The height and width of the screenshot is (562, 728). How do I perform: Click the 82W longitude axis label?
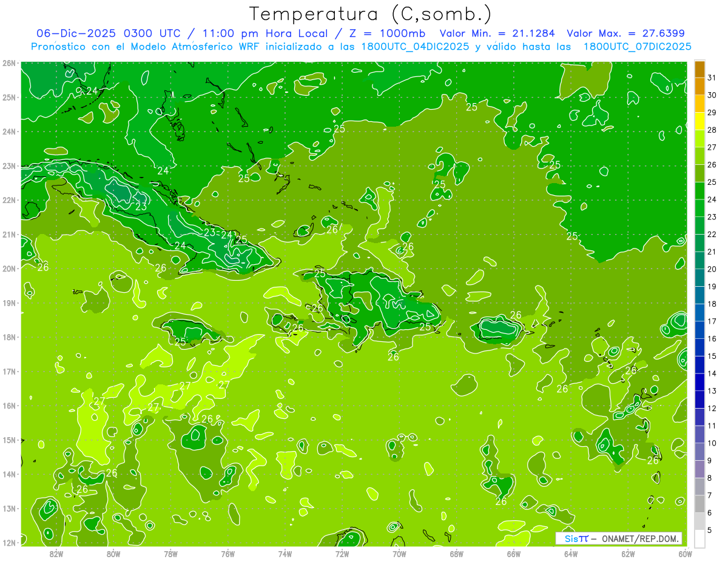click(x=56, y=554)
